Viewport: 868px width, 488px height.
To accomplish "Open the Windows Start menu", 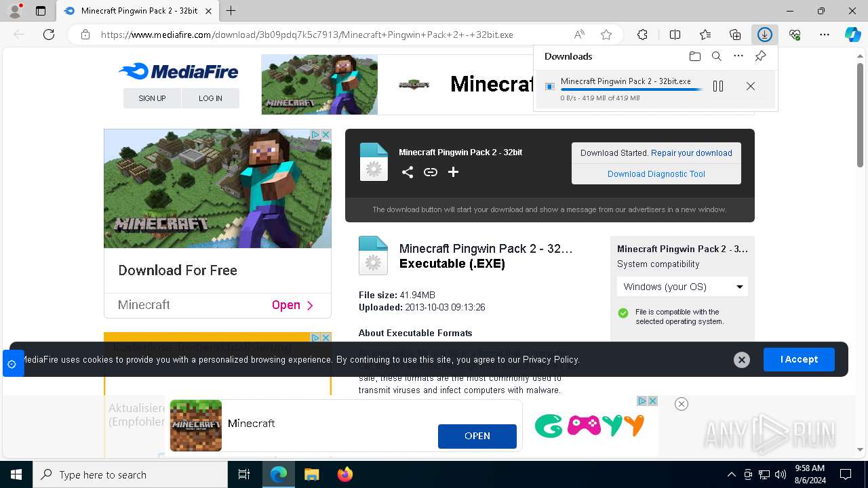I will (16, 474).
